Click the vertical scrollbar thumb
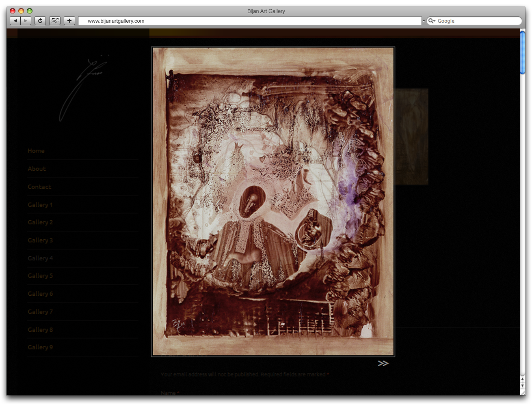The width and height of the screenshot is (532, 404). pyautogui.click(x=523, y=52)
